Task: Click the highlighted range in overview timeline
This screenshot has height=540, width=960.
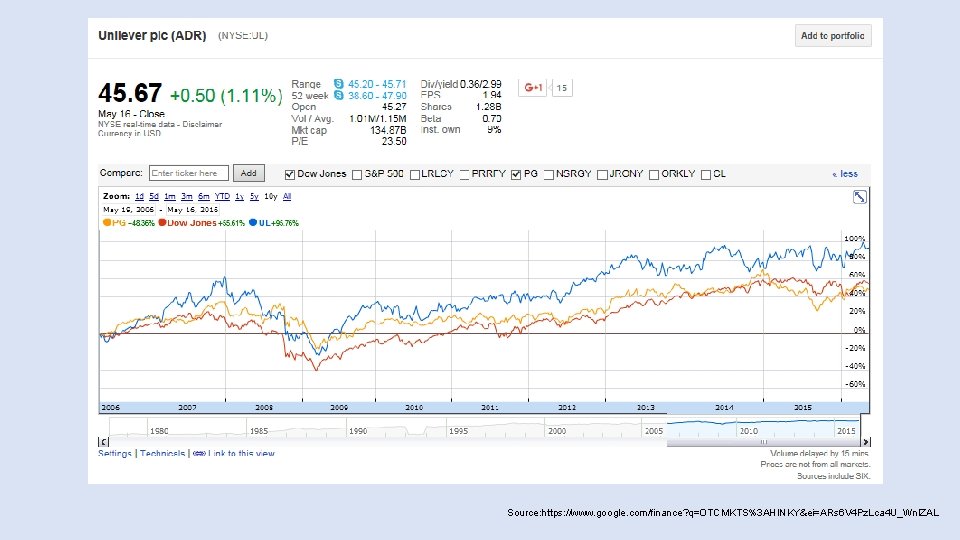Action: (x=763, y=428)
